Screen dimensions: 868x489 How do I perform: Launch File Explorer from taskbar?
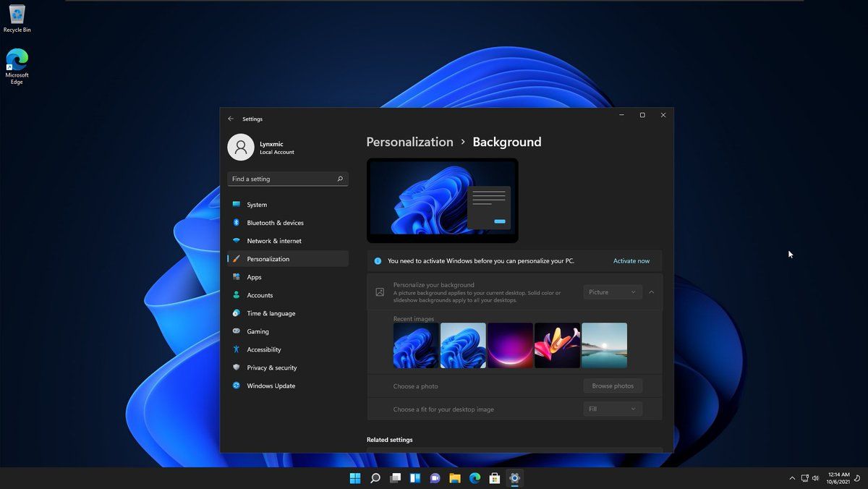pyautogui.click(x=455, y=478)
